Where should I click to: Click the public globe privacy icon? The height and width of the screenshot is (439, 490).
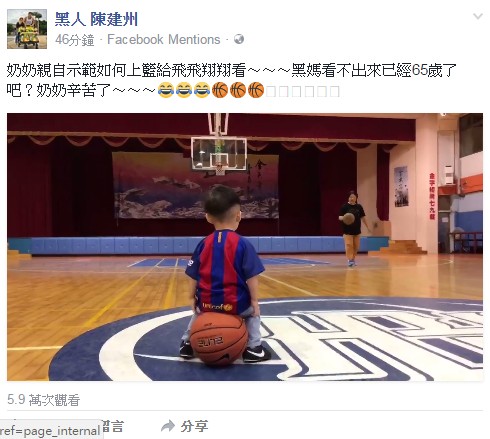tap(239, 39)
